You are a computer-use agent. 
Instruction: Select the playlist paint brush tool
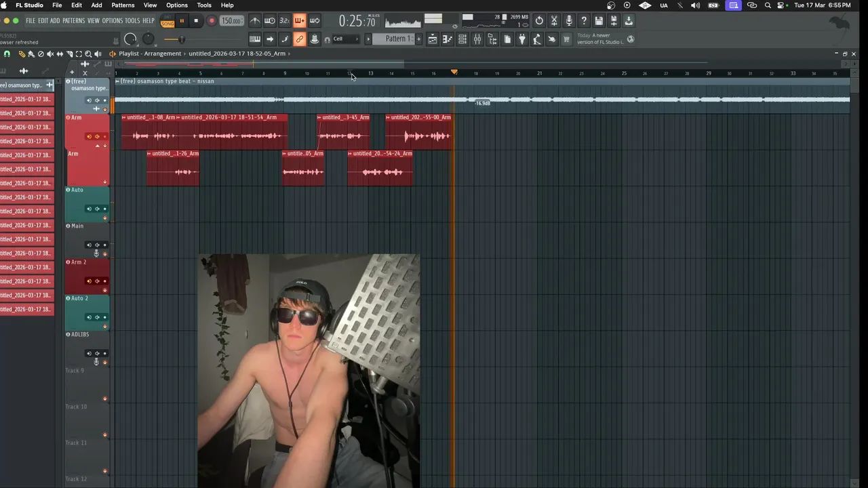coord(31,54)
